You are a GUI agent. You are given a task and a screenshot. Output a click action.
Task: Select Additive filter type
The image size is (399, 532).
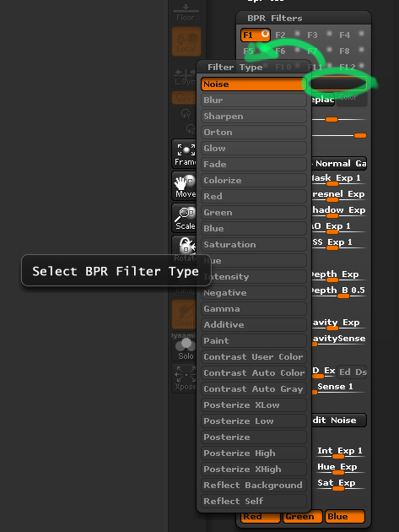254,325
